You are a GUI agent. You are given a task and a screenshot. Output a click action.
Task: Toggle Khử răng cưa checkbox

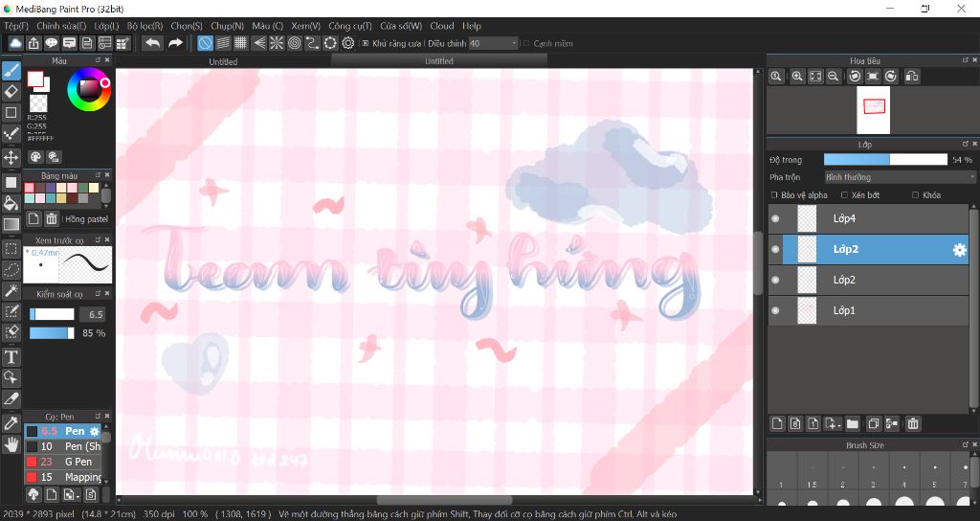366,43
